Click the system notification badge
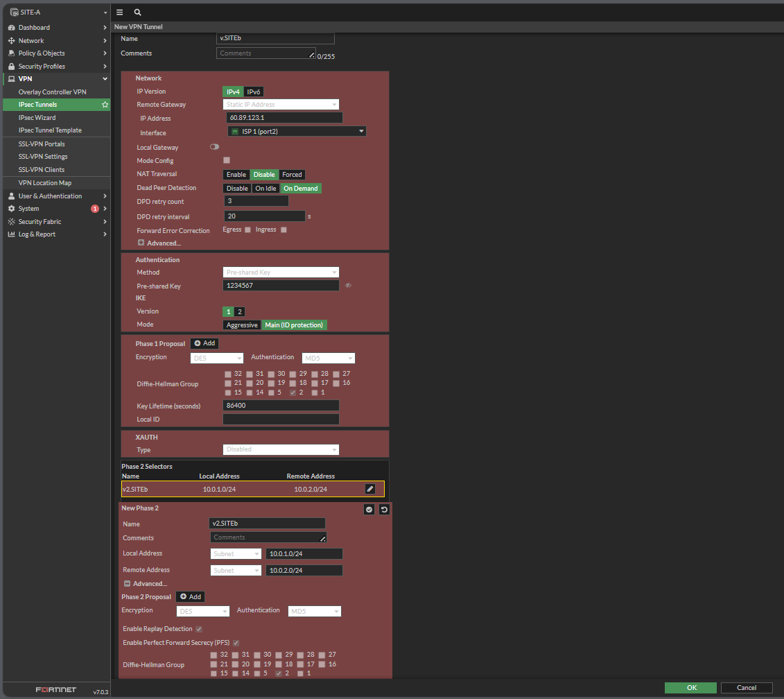784x699 pixels. [95, 209]
